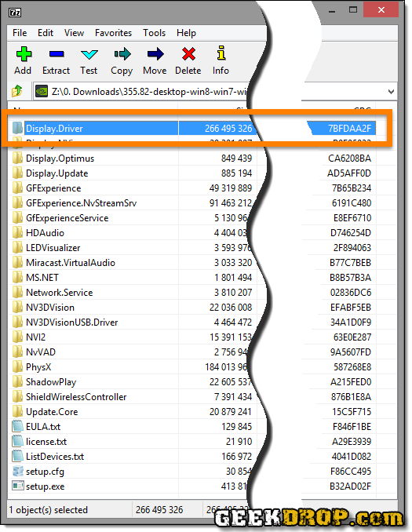Click the folder icon beside NVI2

[17, 337]
